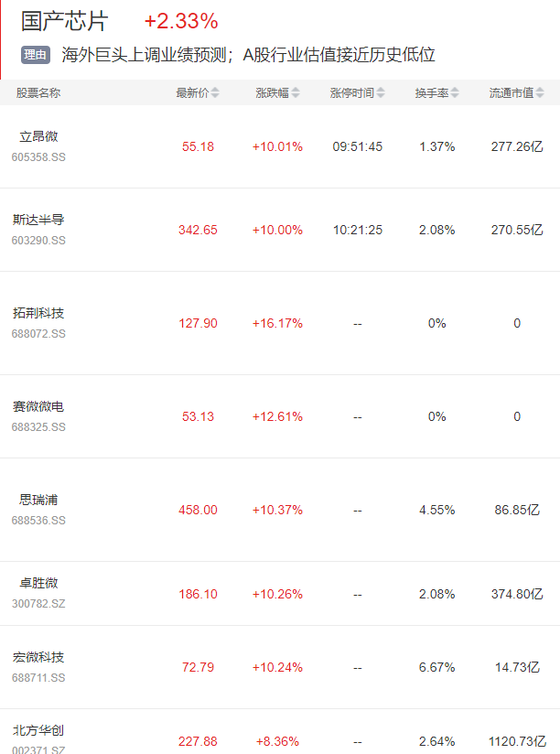Sort by 涨停时间 arrow icon
The image size is (560, 754).
pyautogui.click(x=381, y=92)
